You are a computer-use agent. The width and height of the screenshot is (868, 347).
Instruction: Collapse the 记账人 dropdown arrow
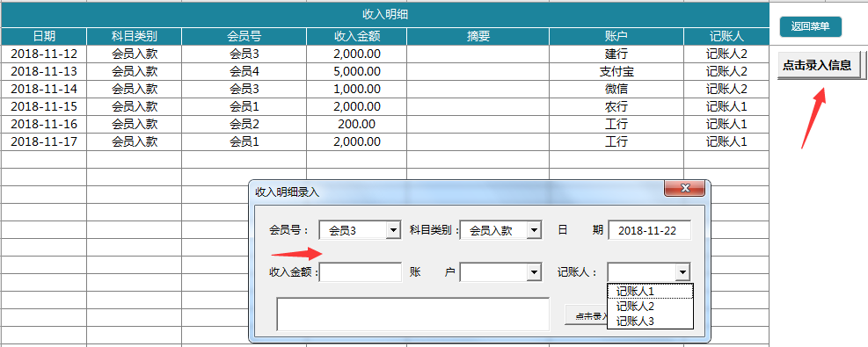coord(682,271)
